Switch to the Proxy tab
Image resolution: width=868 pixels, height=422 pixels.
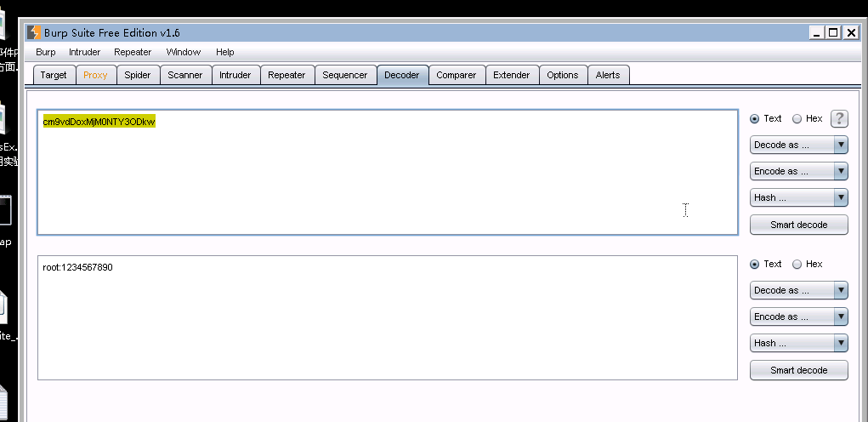pyautogui.click(x=95, y=75)
